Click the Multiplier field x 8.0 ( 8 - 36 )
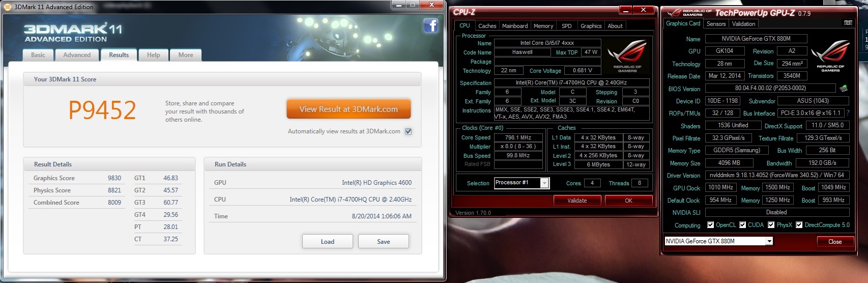Viewport: 868px width, 283px height. point(518,147)
